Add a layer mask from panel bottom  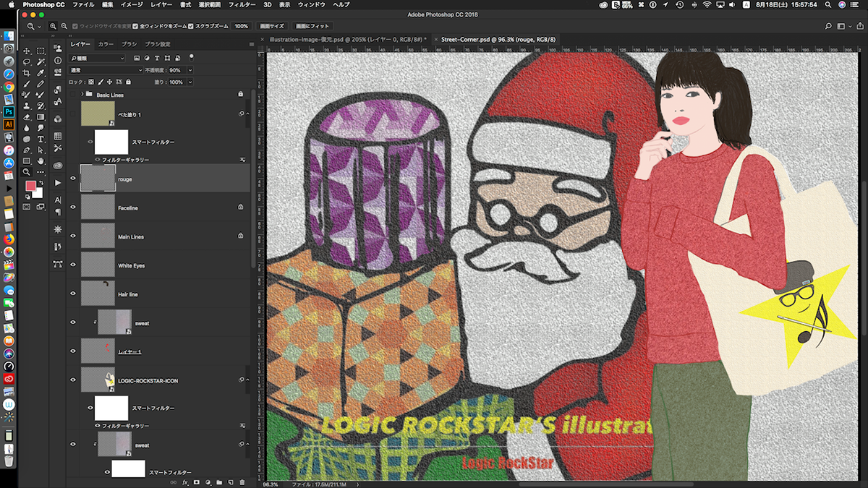click(196, 481)
